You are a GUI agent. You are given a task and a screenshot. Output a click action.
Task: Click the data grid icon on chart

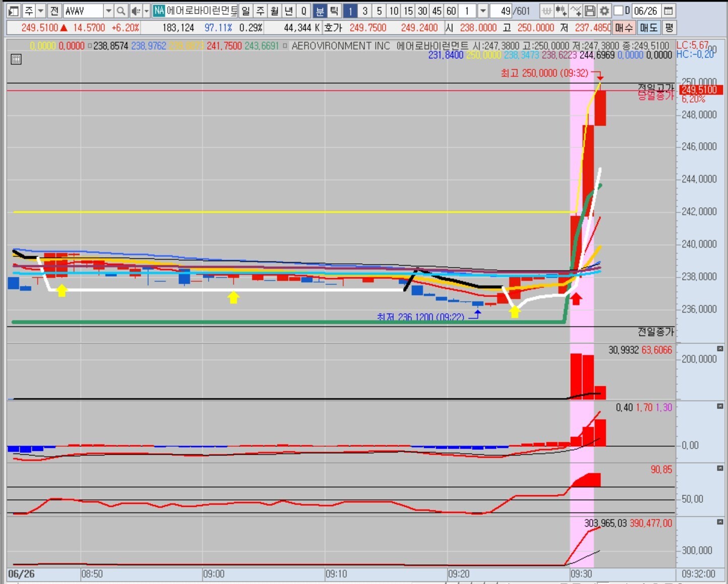click(x=16, y=60)
